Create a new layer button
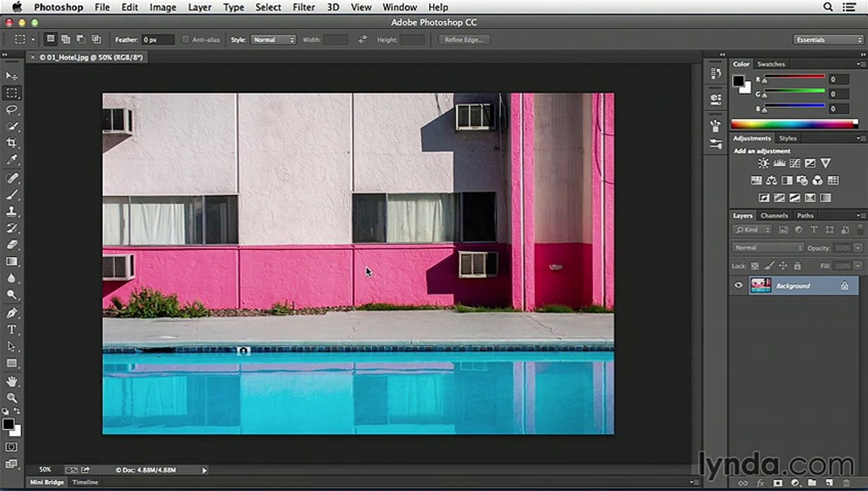868x491 pixels. pyautogui.click(x=828, y=483)
